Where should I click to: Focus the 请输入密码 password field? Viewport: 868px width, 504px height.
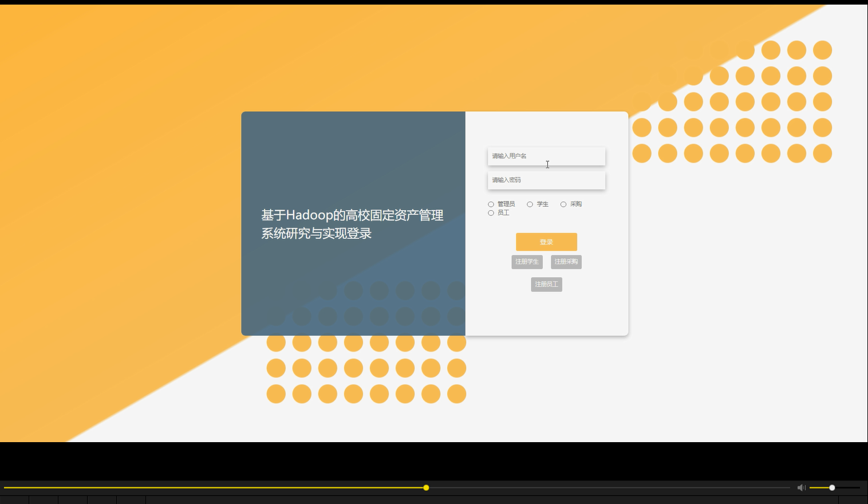pyautogui.click(x=546, y=180)
